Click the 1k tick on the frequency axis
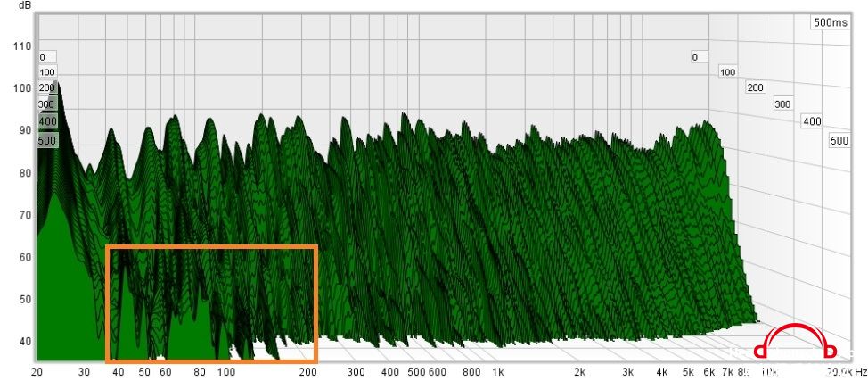Viewport: 868px width, 381px height. (497, 371)
